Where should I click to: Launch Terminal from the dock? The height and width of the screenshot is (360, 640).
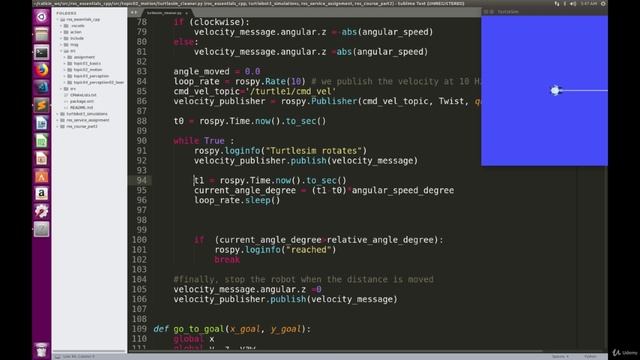pyautogui.click(x=41, y=53)
